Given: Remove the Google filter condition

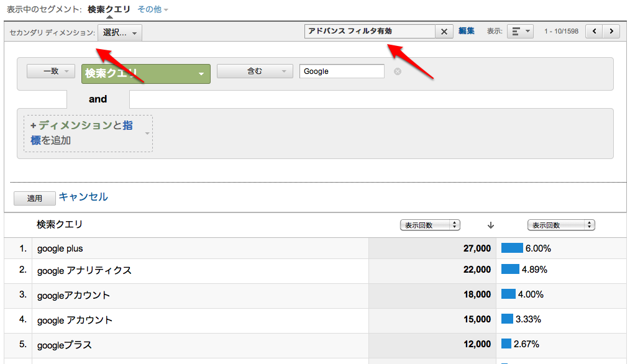Looking at the screenshot, I should coord(398,71).
